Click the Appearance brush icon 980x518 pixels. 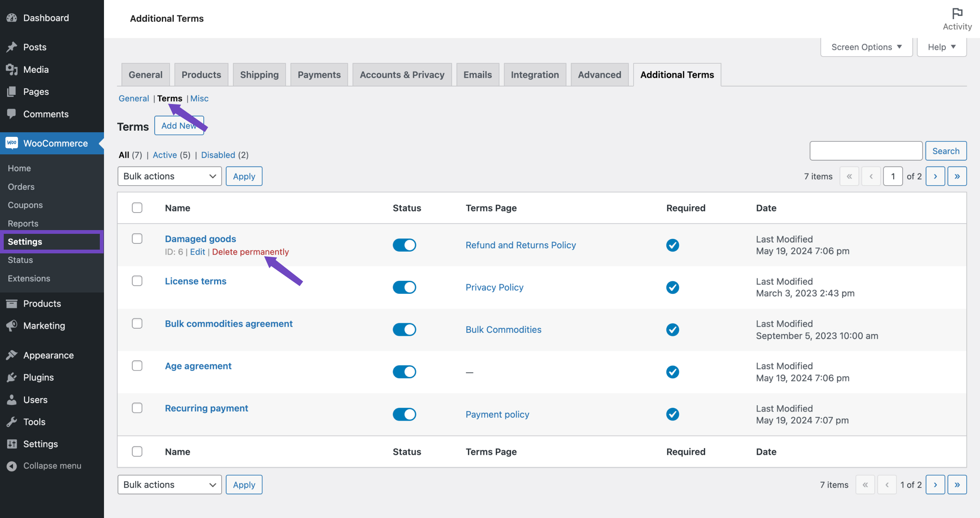[12, 355]
